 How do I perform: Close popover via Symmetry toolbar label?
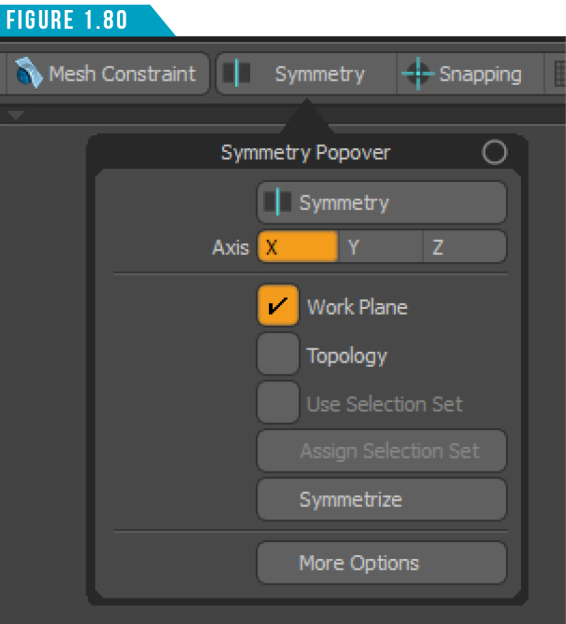pyautogui.click(x=320, y=74)
